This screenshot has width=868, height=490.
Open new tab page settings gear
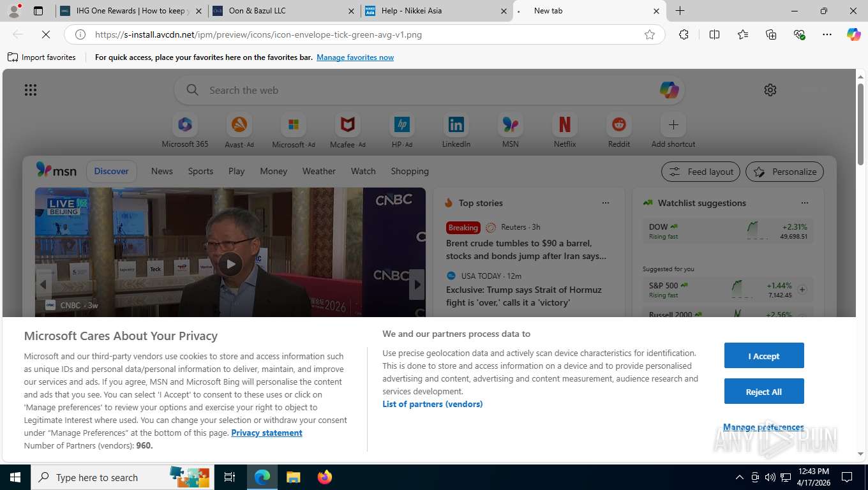click(x=770, y=90)
